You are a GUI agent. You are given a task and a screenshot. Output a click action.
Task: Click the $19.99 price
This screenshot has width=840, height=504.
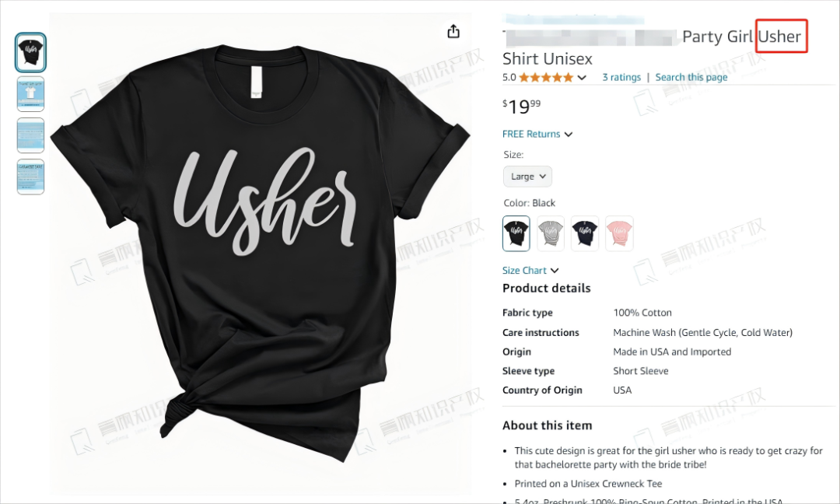point(522,106)
